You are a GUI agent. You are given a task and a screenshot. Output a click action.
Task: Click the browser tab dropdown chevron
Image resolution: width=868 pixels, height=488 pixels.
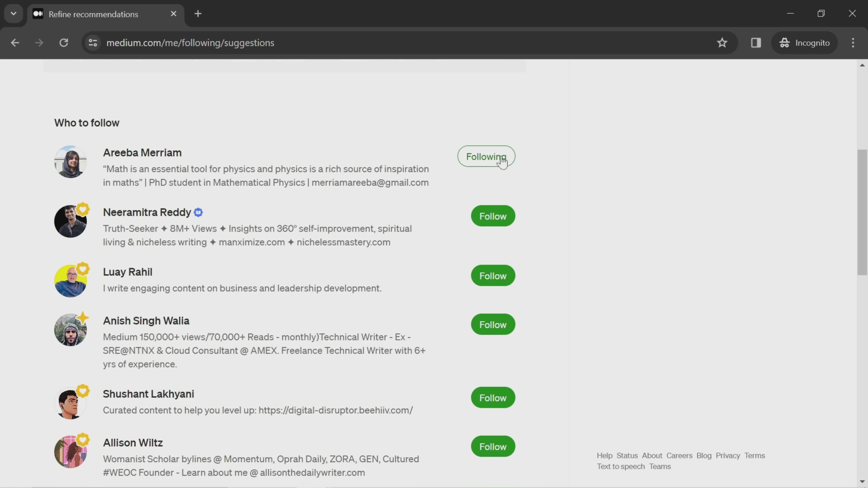point(13,13)
